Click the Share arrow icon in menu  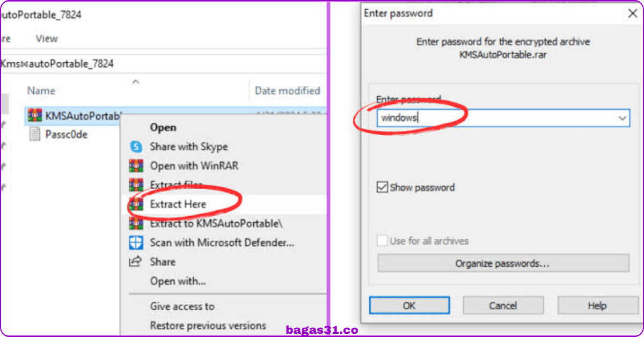tap(136, 262)
